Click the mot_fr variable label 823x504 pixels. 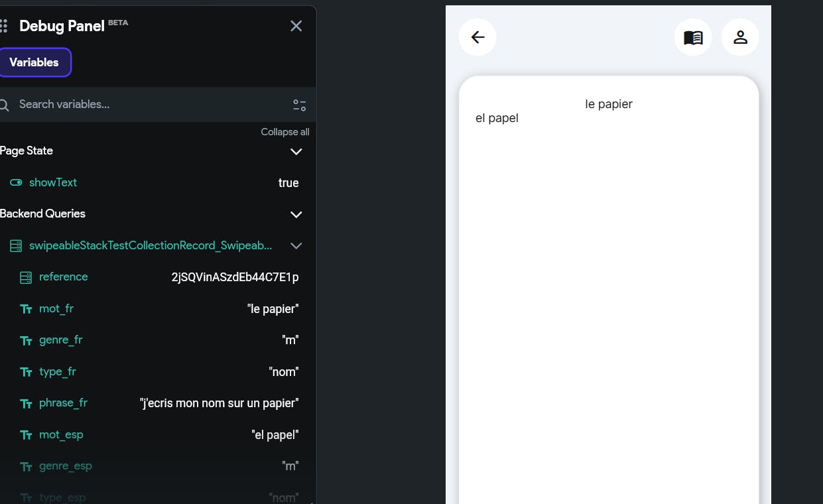point(56,308)
